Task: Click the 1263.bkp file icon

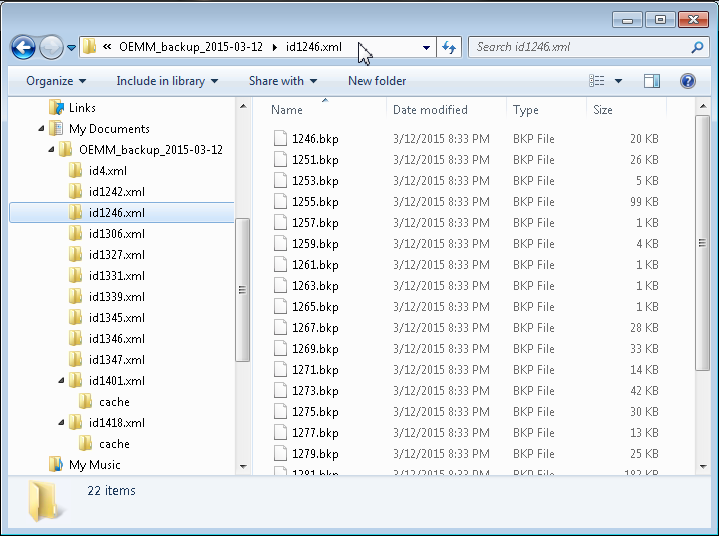Action: (x=280, y=286)
